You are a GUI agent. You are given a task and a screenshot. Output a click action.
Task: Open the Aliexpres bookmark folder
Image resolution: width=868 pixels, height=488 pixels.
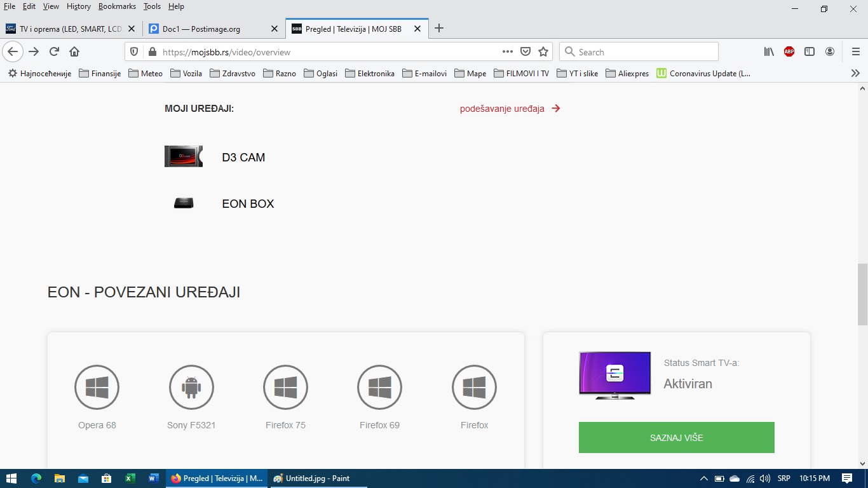click(x=627, y=73)
